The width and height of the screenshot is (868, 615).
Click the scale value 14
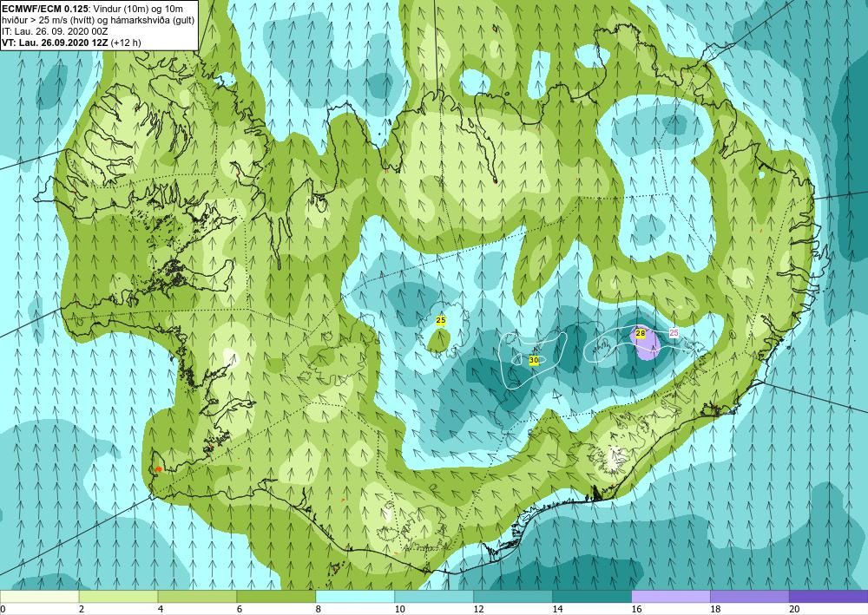click(x=557, y=609)
